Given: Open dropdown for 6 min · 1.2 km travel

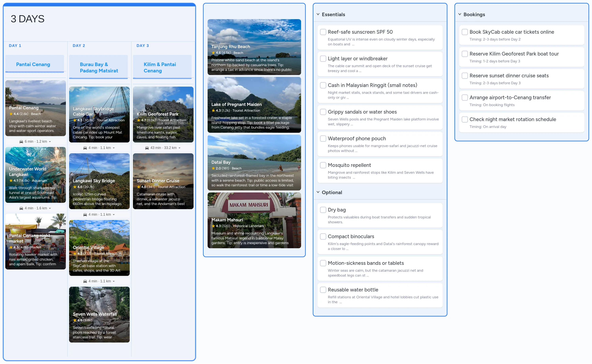Looking at the screenshot, I should point(50,142).
